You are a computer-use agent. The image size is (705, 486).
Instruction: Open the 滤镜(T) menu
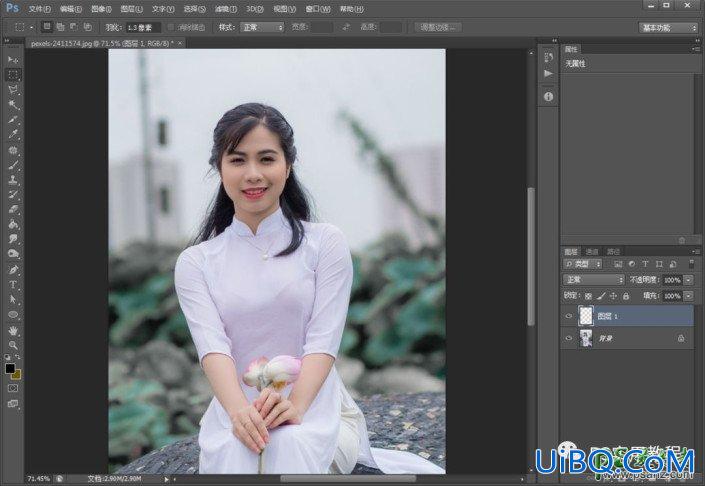click(x=226, y=9)
